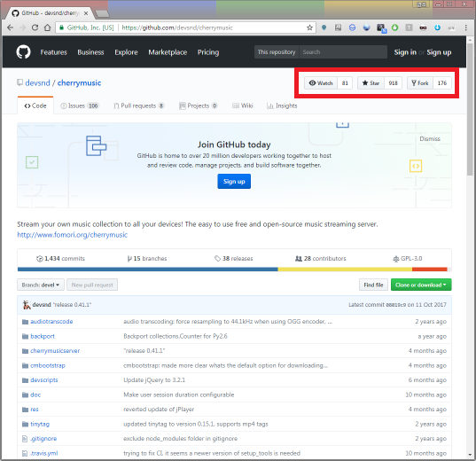476x461 pixels.
Task: Open Features in the top navigation
Action: 53,52
